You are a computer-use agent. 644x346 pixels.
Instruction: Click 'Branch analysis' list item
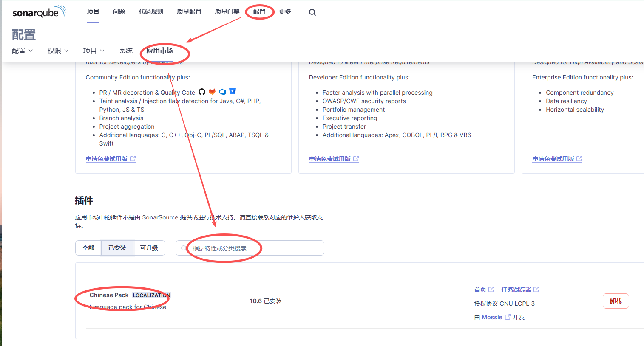click(x=121, y=118)
